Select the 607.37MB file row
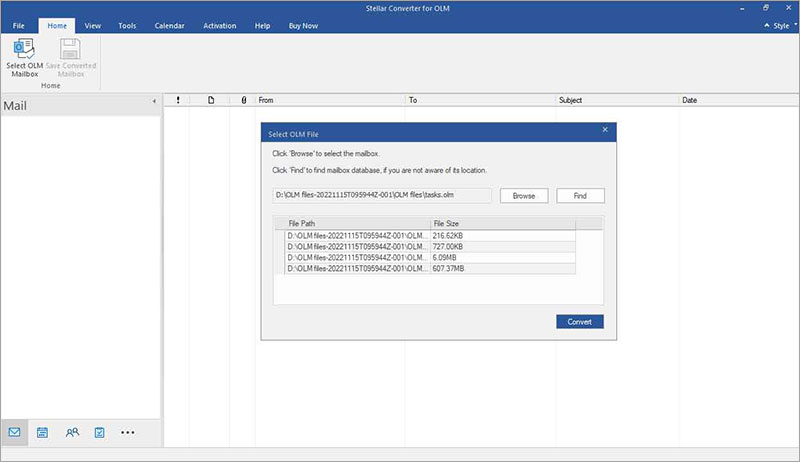Viewport: 800px width, 462px height. click(430, 269)
